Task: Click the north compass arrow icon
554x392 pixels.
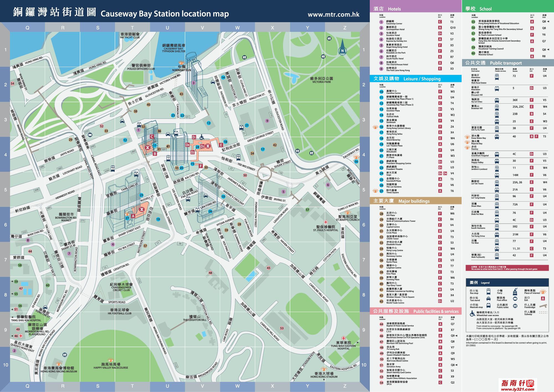Action: click(342, 47)
